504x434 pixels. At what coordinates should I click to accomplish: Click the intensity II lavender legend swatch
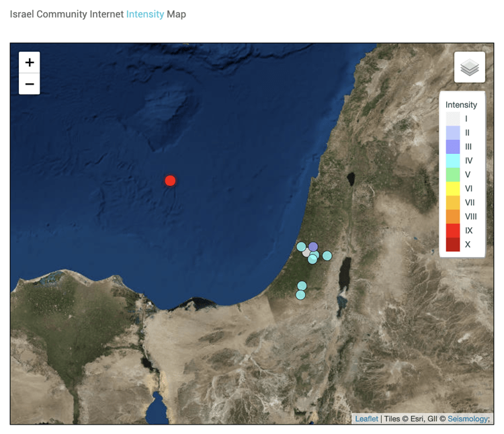[452, 132]
